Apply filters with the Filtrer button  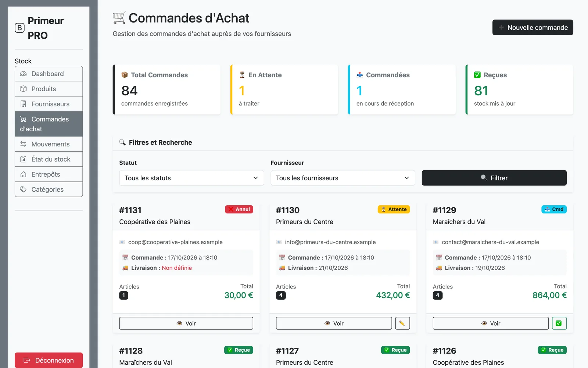coord(494,178)
